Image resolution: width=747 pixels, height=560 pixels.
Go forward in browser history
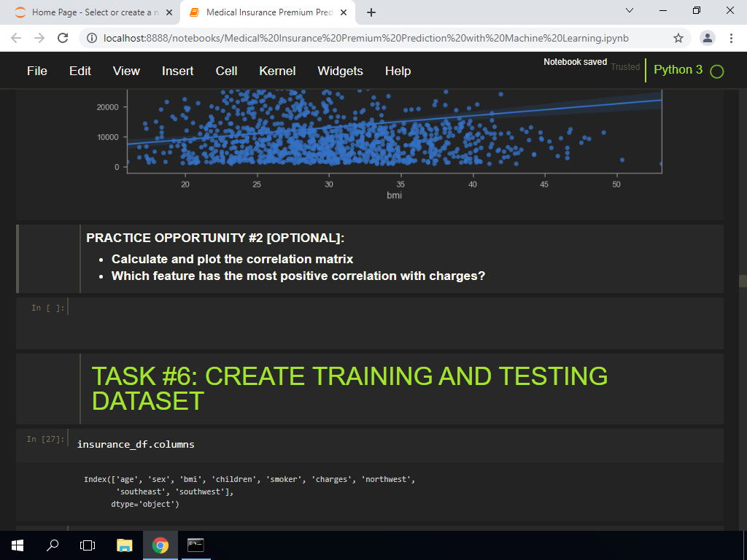[x=39, y=38]
